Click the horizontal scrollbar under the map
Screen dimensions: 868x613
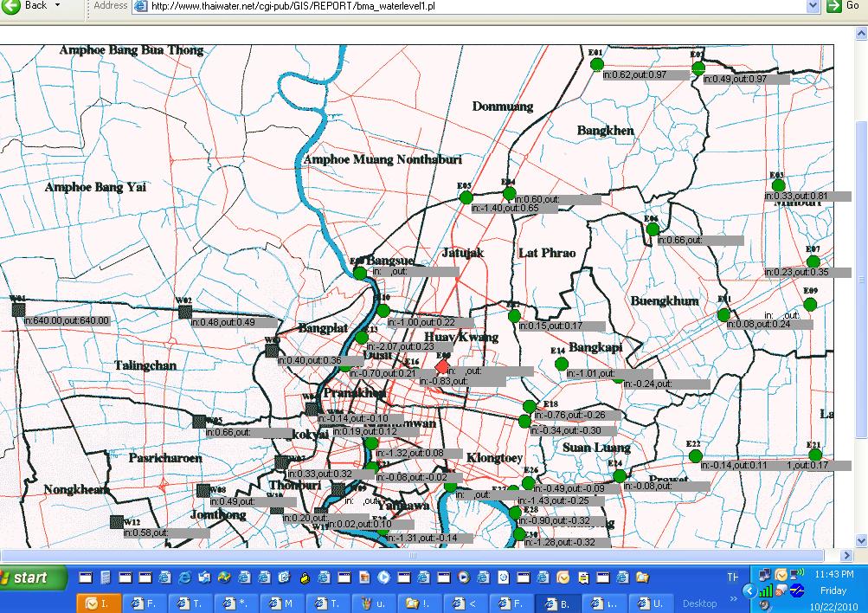point(415,555)
